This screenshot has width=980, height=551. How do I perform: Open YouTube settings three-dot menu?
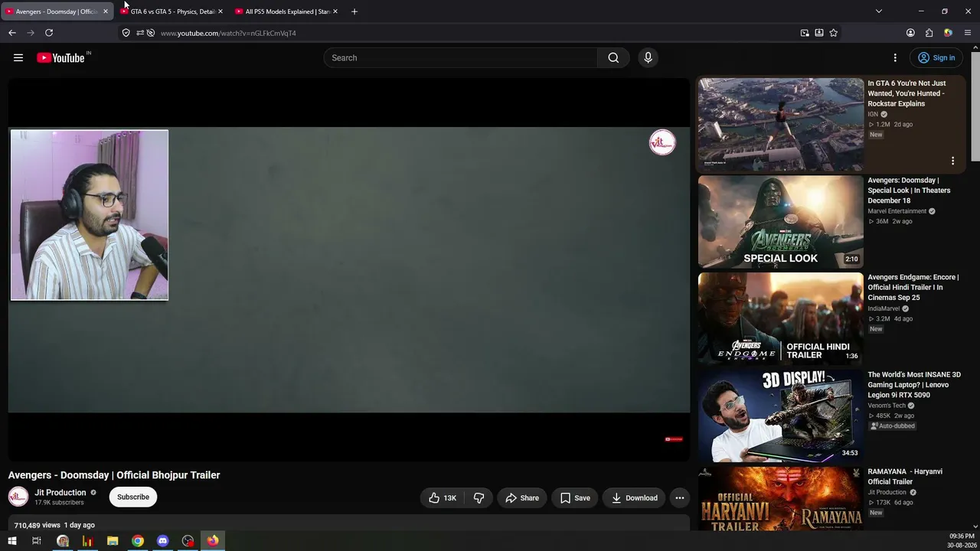point(895,57)
